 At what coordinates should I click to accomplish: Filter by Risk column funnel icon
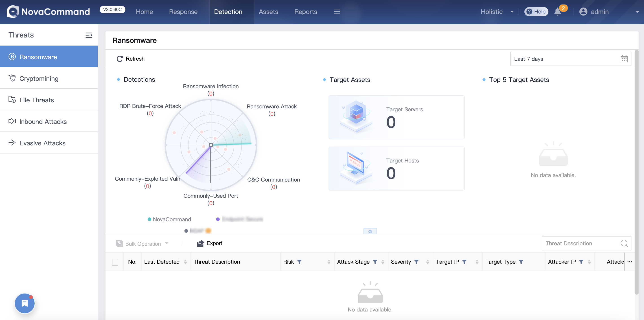tap(299, 262)
